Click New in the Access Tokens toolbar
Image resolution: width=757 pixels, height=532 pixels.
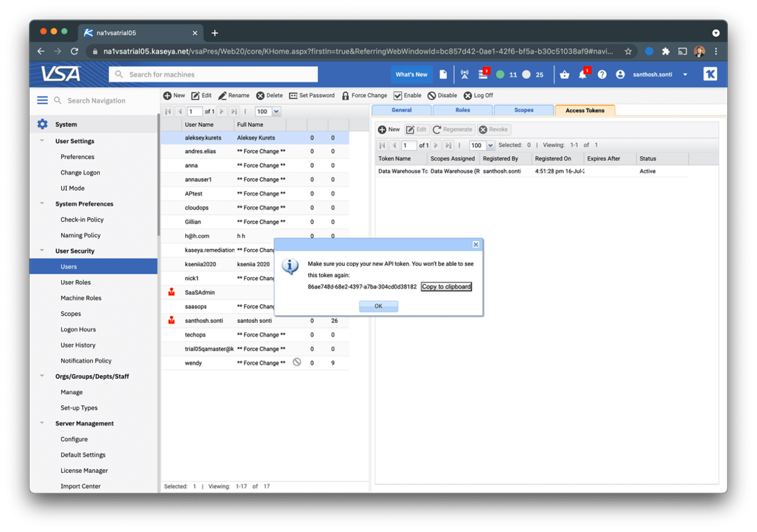pyautogui.click(x=388, y=129)
